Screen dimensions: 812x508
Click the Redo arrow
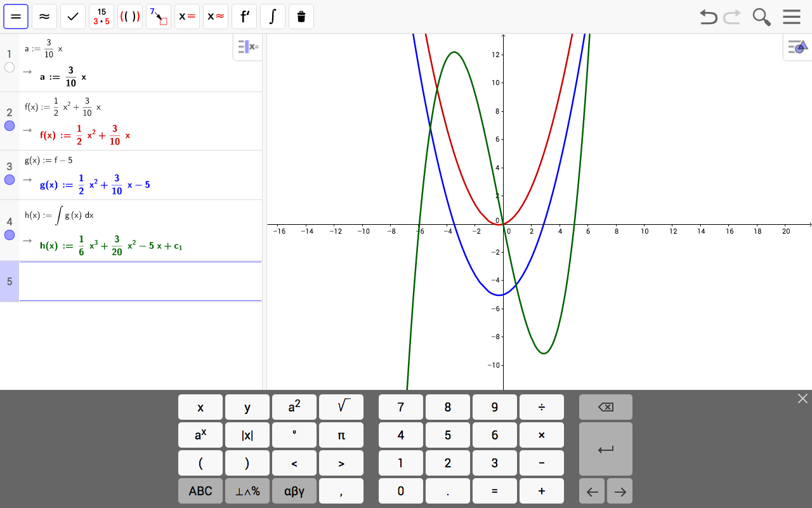[732, 17]
